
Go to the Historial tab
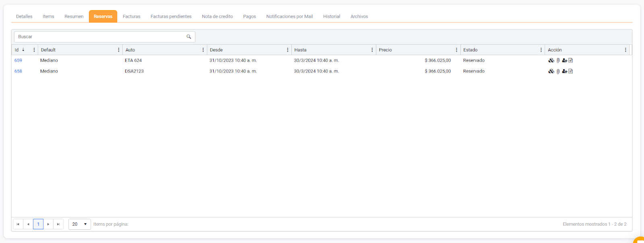coord(331,17)
